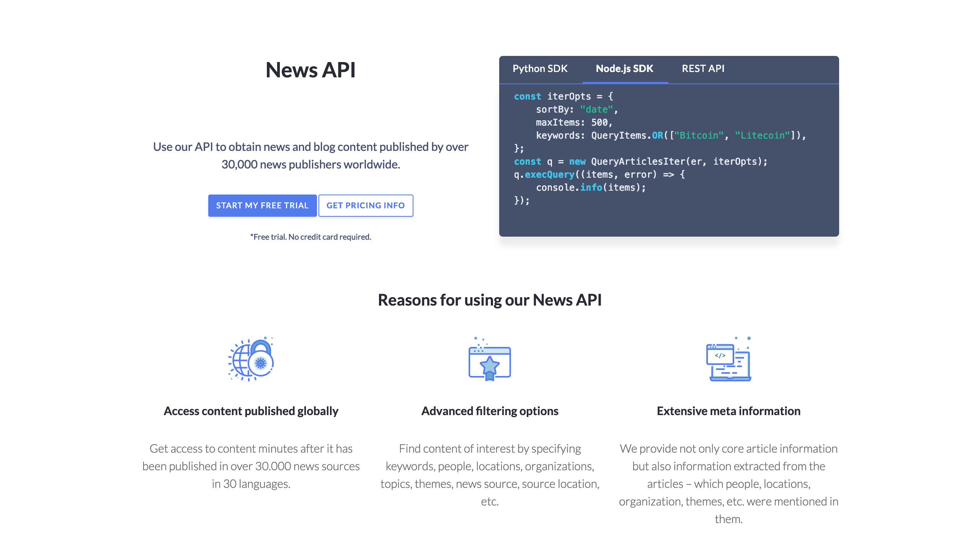
Task: Click the browser window with star icon
Action: tap(489, 362)
